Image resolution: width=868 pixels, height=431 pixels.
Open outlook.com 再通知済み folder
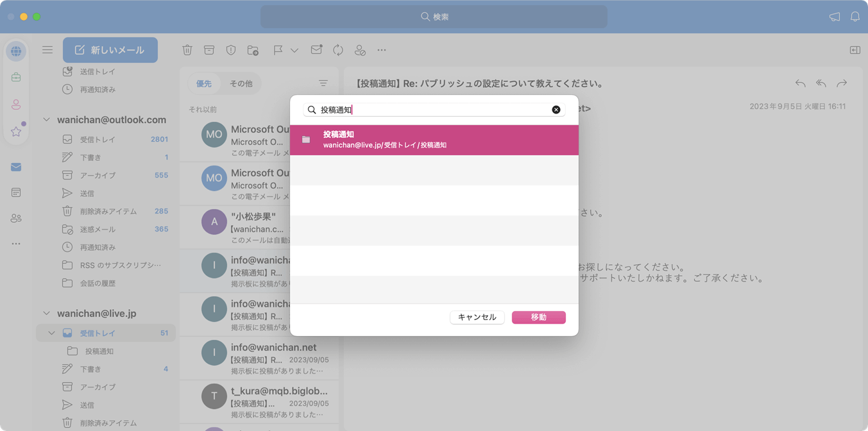coord(106,247)
